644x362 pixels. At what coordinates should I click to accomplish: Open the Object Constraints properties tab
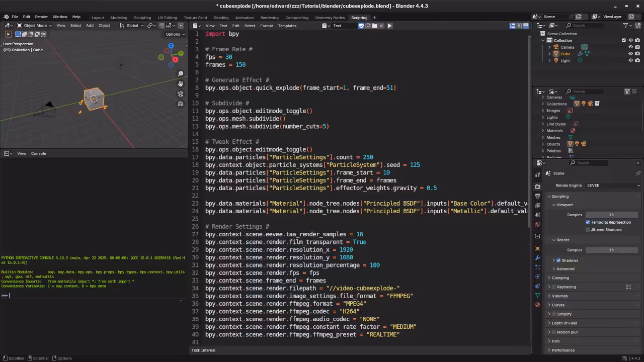[x=537, y=286]
